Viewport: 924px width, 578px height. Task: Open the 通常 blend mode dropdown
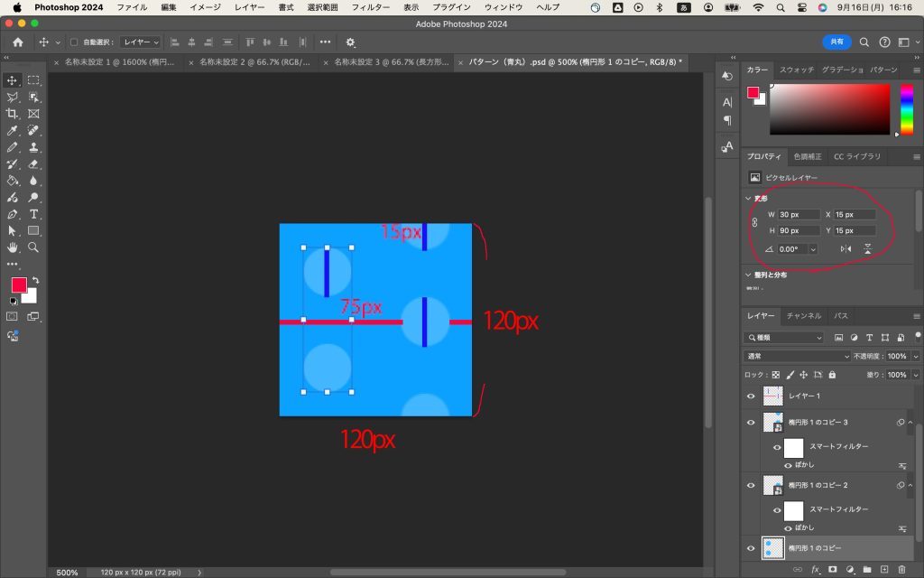[783, 357]
